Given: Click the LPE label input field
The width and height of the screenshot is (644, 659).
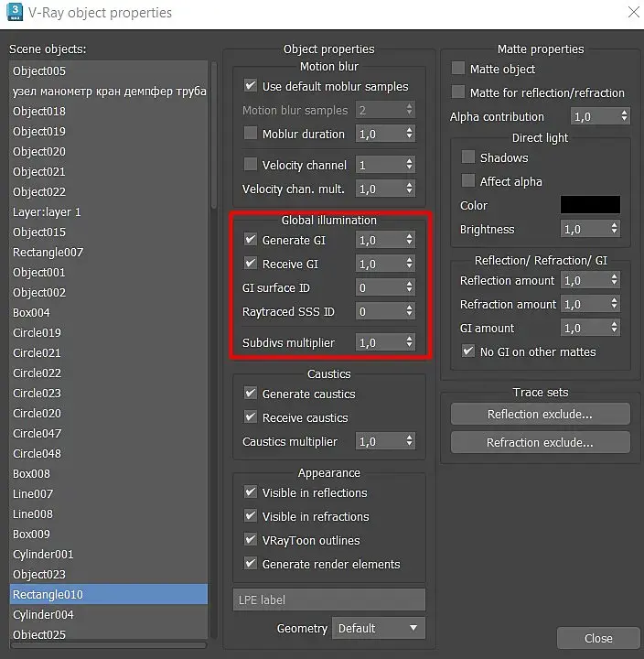Looking at the screenshot, I should [329, 600].
